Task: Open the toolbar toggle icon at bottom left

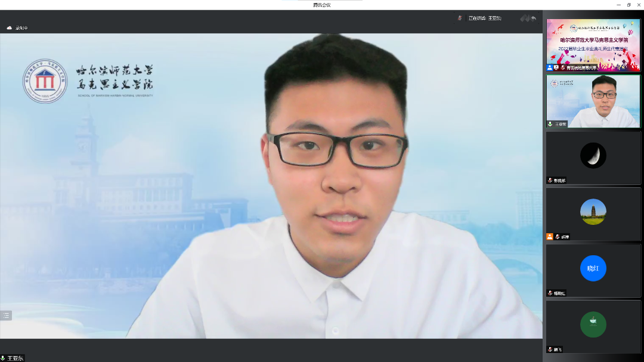Action: click(6, 315)
